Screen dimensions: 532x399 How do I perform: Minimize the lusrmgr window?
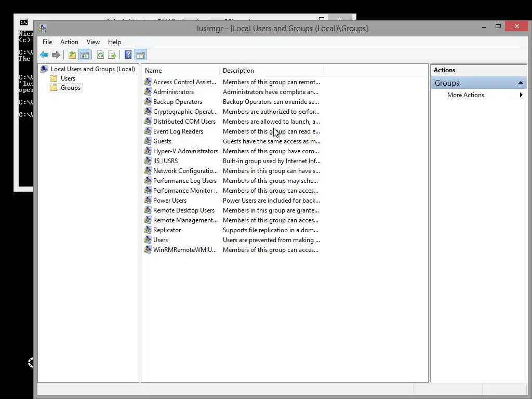[x=484, y=26]
